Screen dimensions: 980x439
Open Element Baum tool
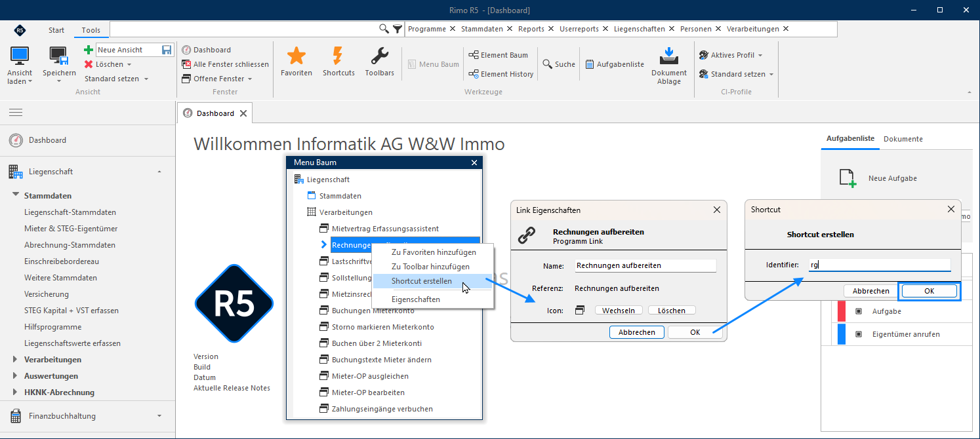coord(499,55)
